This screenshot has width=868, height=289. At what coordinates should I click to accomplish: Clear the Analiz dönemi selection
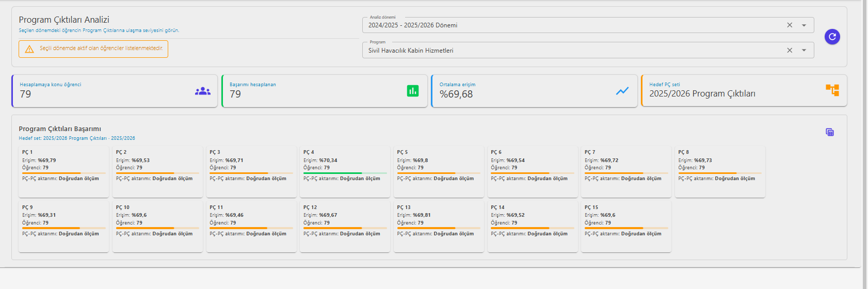(x=790, y=25)
